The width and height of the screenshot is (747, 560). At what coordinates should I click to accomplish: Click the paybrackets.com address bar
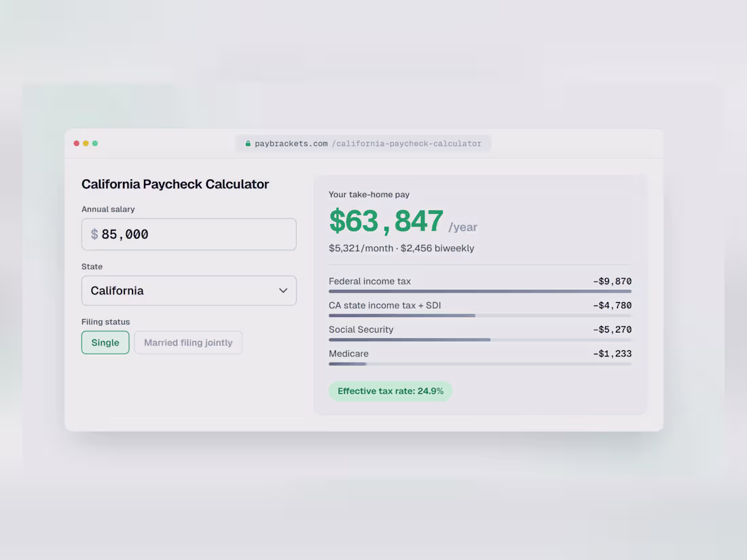pyautogui.click(x=363, y=143)
